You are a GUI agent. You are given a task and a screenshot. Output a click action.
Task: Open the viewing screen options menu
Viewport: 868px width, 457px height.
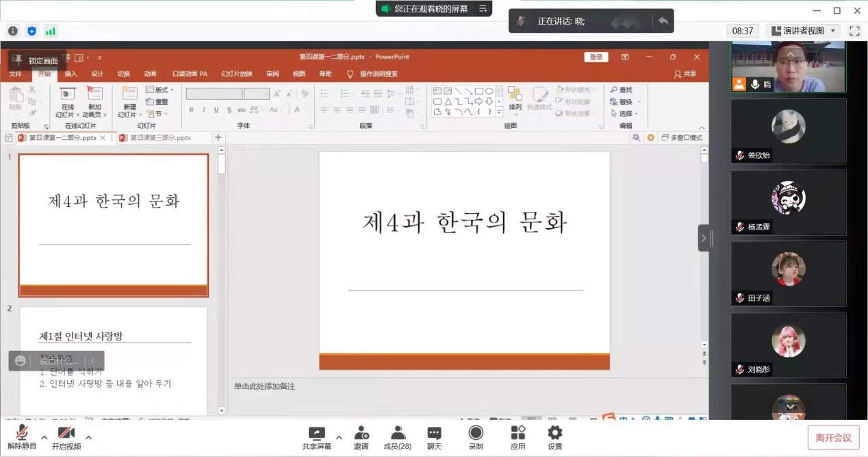pos(483,9)
